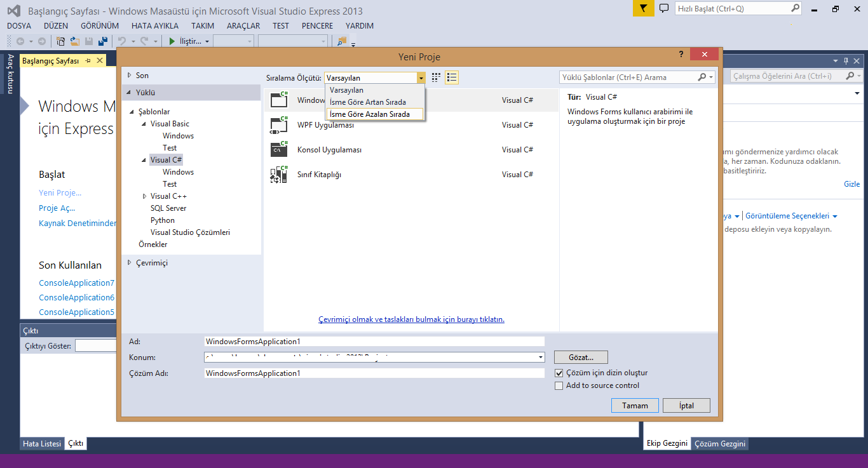Click the pin icon on Başlangıç Sayfası tab
The height and width of the screenshot is (468, 868).
point(88,60)
